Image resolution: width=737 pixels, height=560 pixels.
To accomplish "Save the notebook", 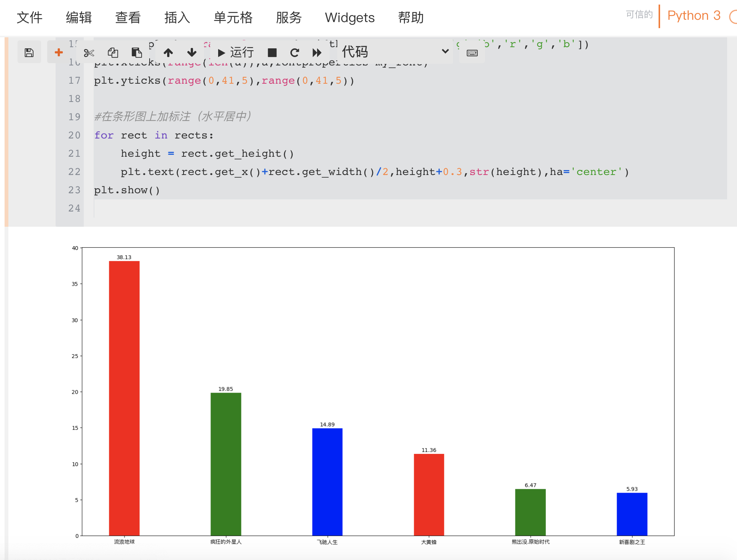I will coord(29,52).
